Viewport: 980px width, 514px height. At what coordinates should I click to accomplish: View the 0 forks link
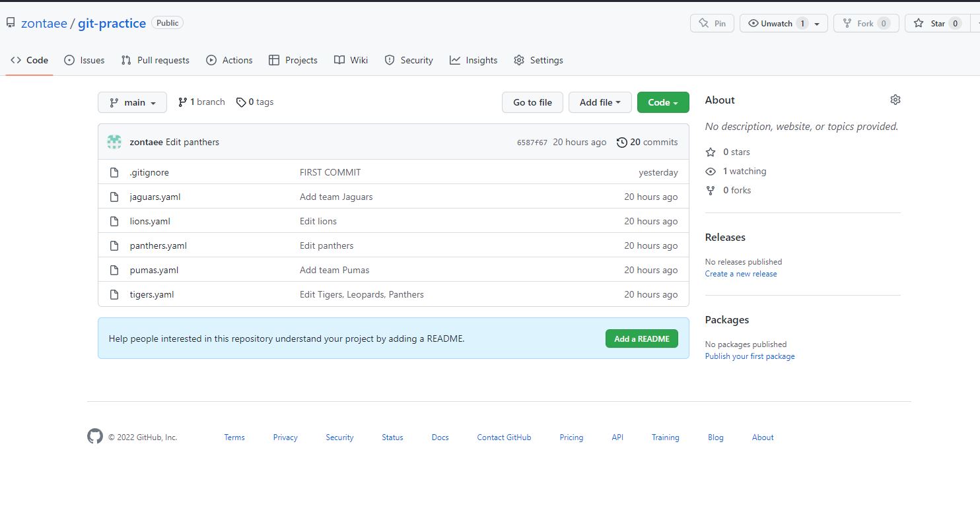(x=728, y=190)
